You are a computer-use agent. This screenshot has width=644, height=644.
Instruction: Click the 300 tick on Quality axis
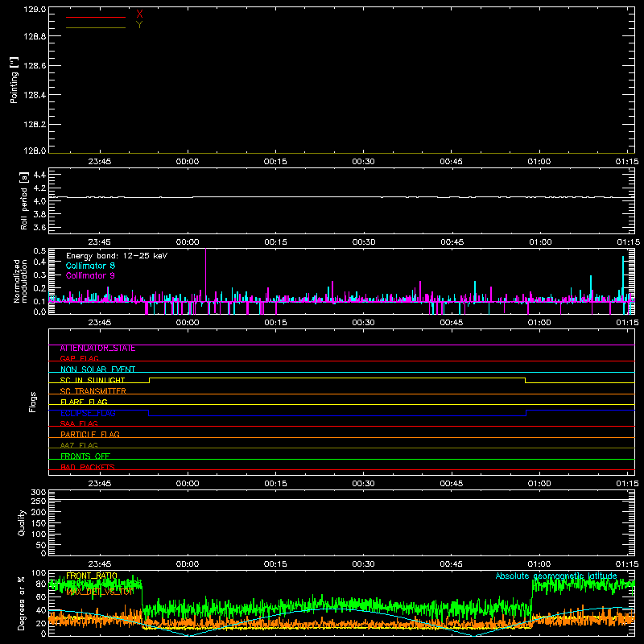(39, 493)
